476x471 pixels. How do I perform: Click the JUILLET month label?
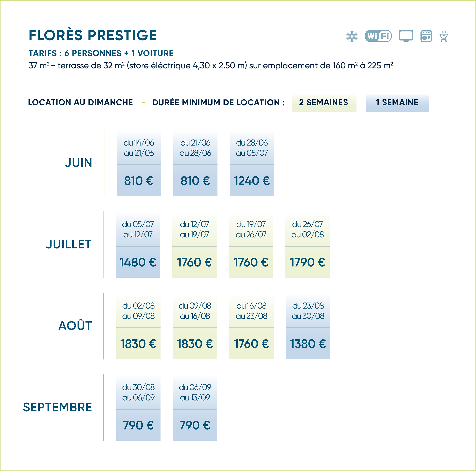pyautogui.click(x=69, y=244)
